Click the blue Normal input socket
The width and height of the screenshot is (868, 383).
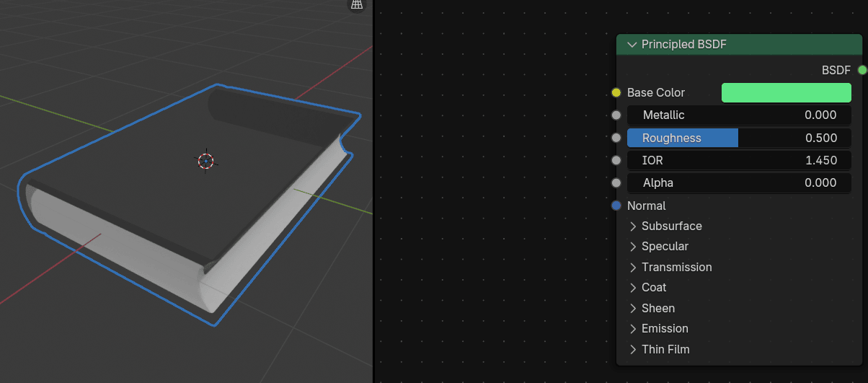point(616,206)
